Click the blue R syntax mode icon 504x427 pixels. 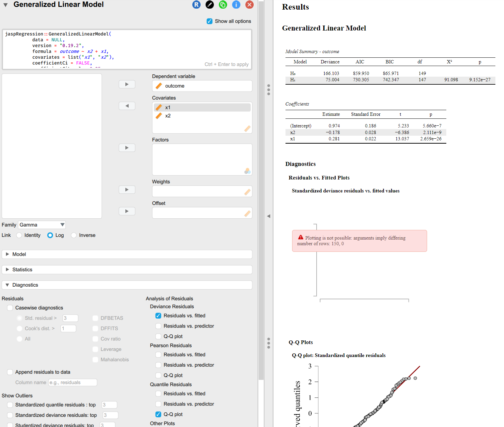click(196, 5)
